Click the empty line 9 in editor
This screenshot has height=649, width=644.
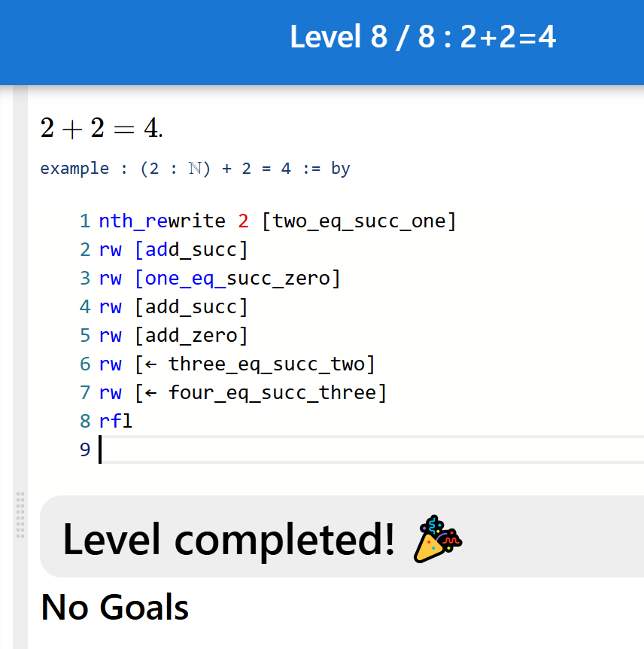pos(301,449)
